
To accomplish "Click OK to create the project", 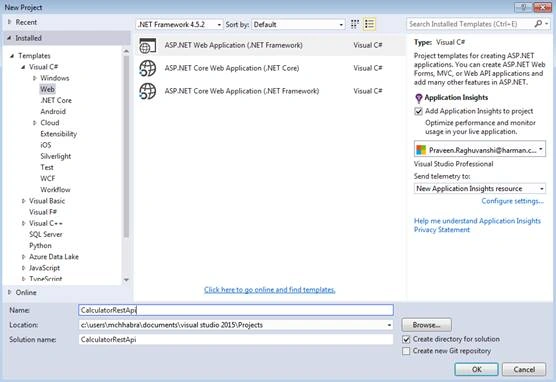I will point(477,369).
